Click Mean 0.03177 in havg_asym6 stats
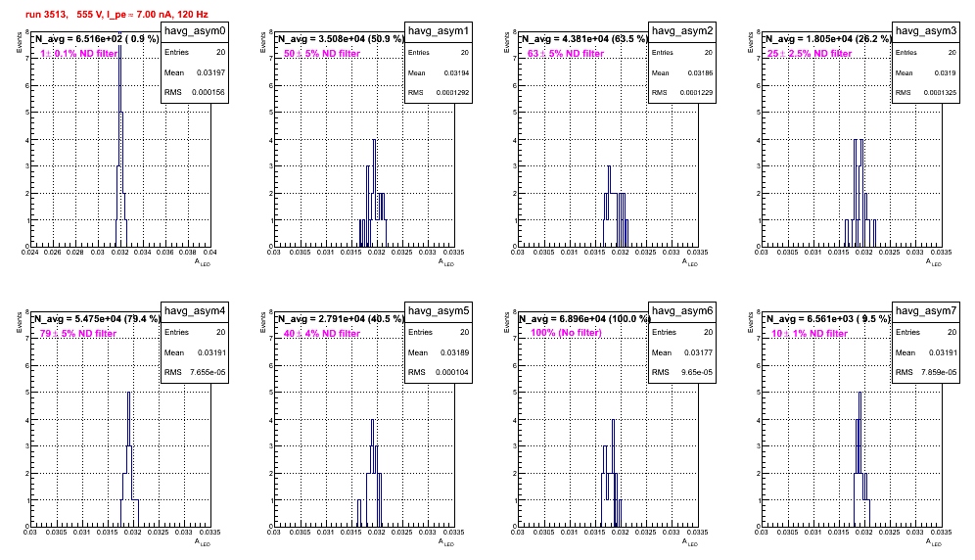Screen dimensions: 975x560 pyautogui.click(x=682, y=352)
